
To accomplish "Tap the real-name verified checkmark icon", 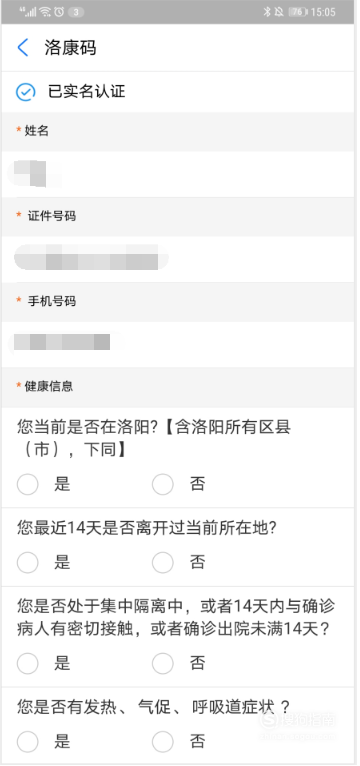I will (25, 91).
